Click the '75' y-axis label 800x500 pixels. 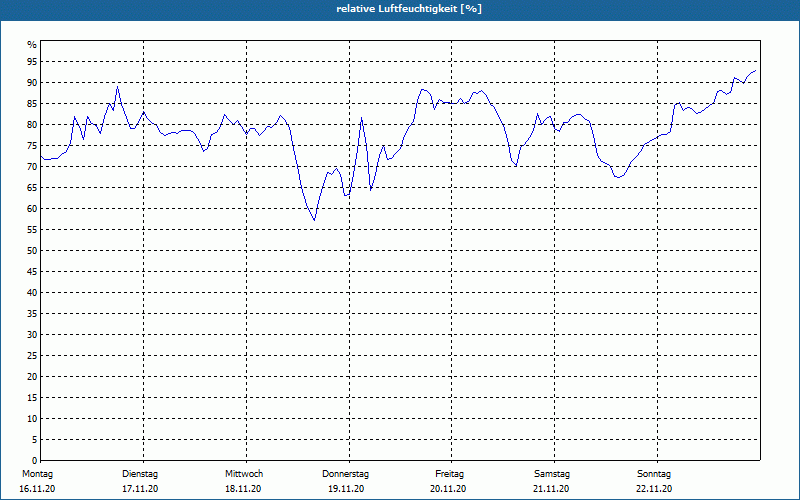[x=32, y=145]
